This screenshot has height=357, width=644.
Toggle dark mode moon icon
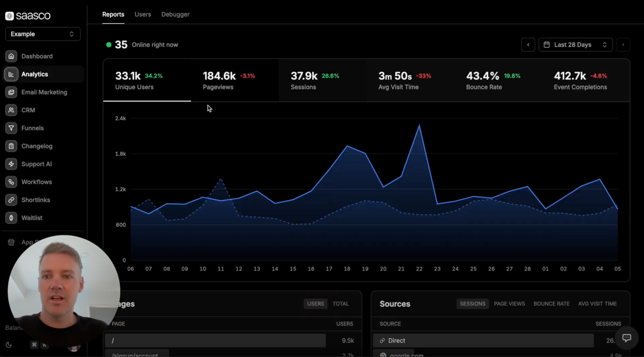(9, 345)
